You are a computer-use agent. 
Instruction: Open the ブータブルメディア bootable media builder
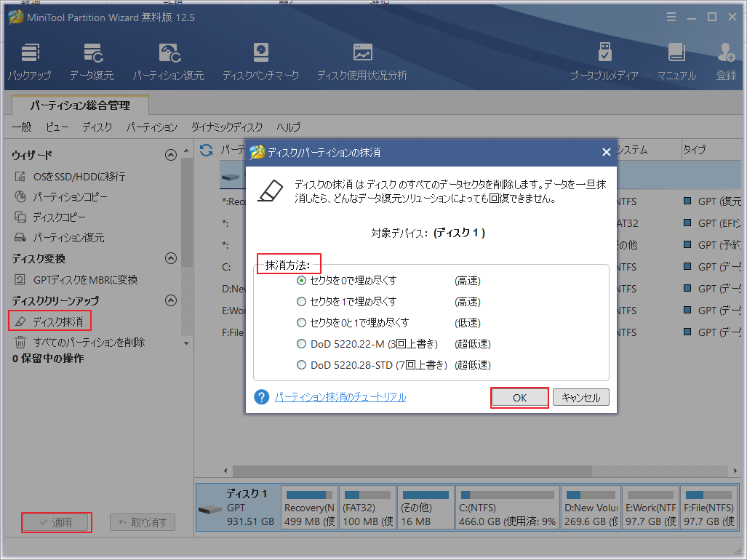604,58
